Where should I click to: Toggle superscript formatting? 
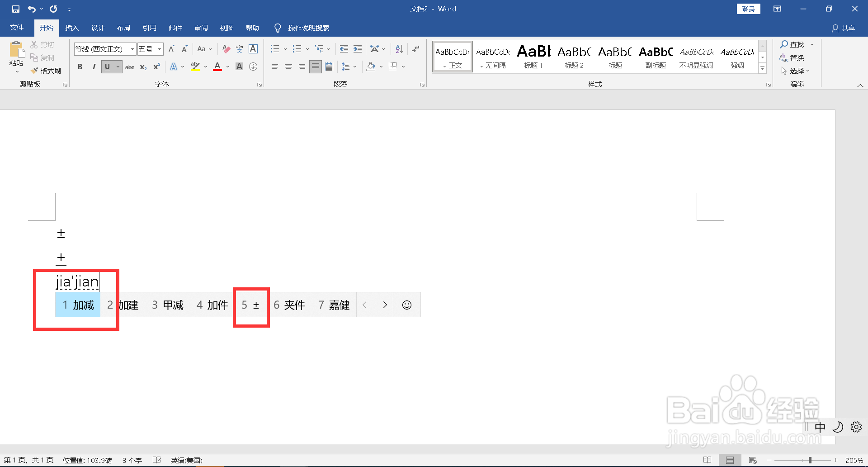click(x=157, y=67)
